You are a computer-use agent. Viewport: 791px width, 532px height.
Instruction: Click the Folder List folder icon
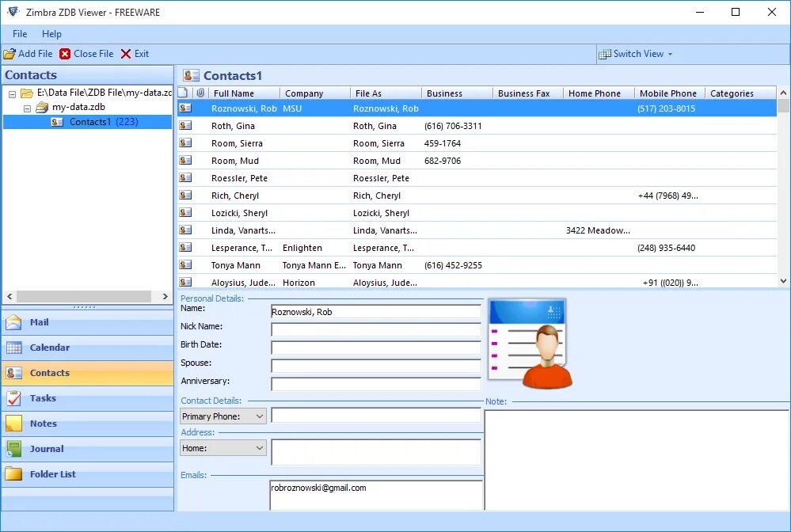pos(13,474)
